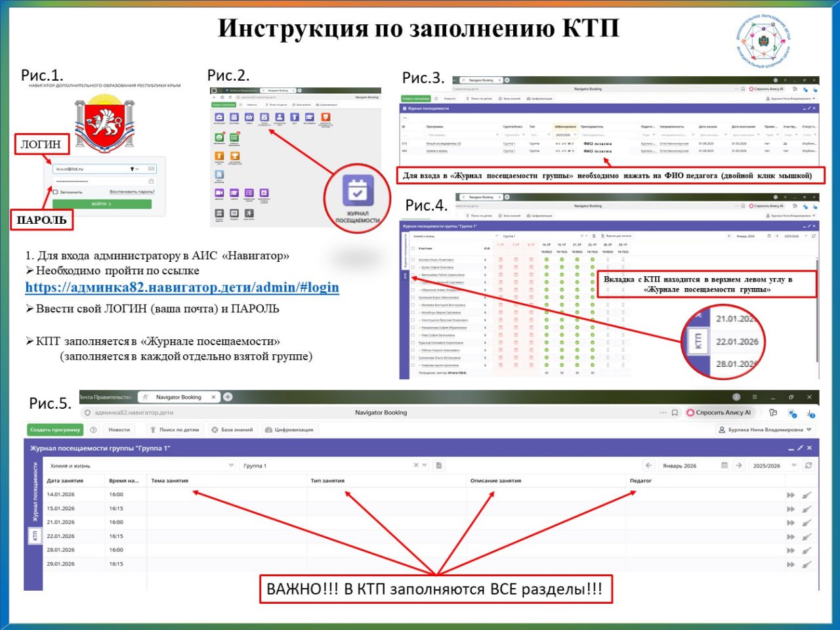
Task: Expand the Программа filter dropdown in Рис.3
Action: pyautogui.click(x=497, y=135)
